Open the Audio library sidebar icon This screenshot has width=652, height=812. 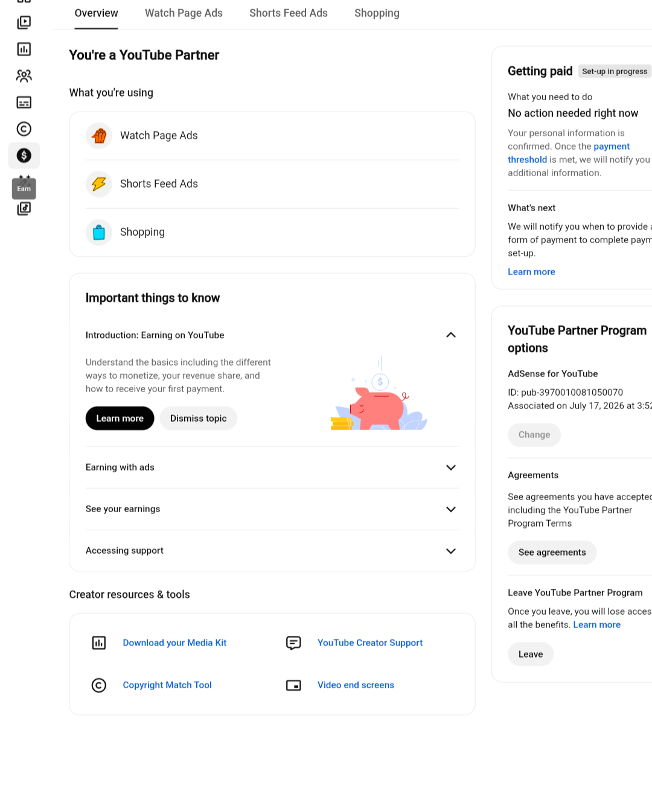click(x=24, y=209)
